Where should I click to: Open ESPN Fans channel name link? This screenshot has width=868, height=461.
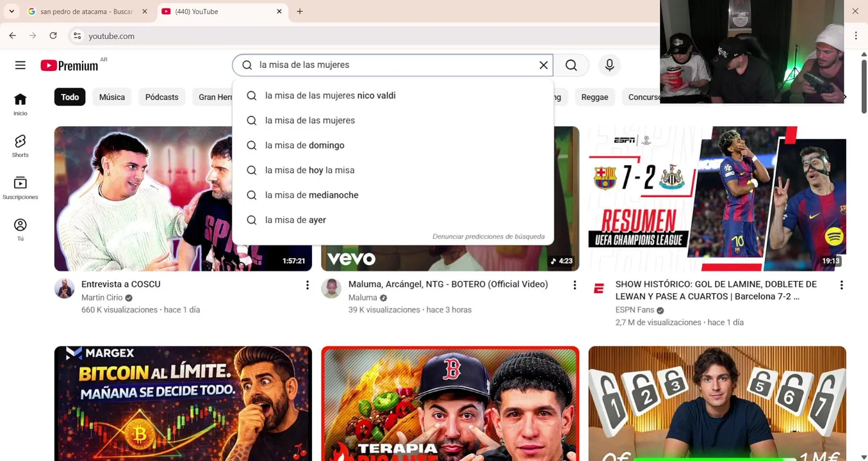click(x=635, y=310)
